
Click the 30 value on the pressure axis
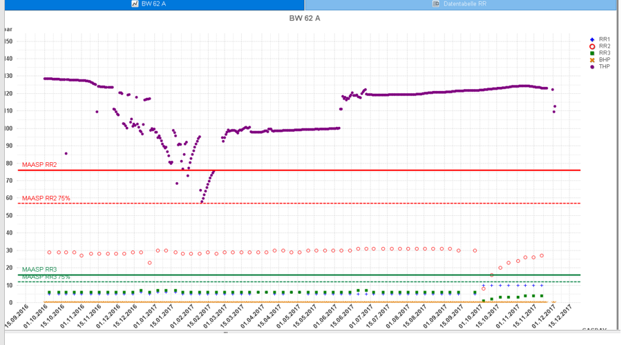pos(8,250)
